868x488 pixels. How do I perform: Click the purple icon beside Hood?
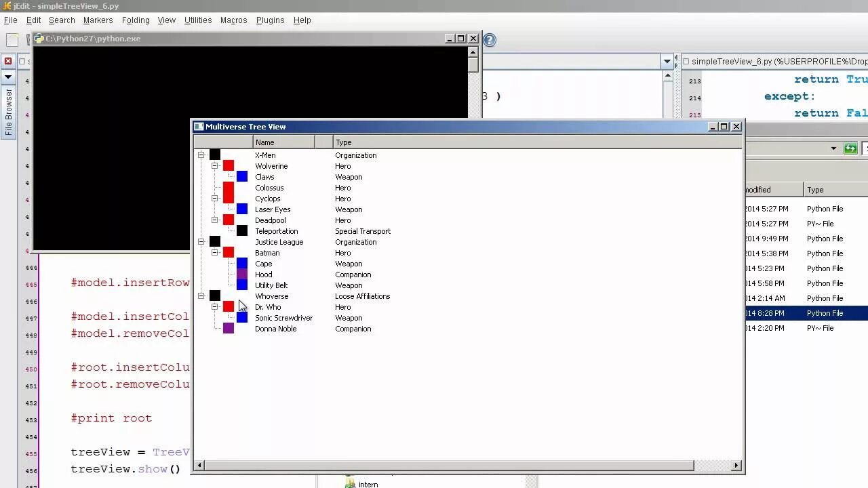pyautogui.click(x=242, y=274)
